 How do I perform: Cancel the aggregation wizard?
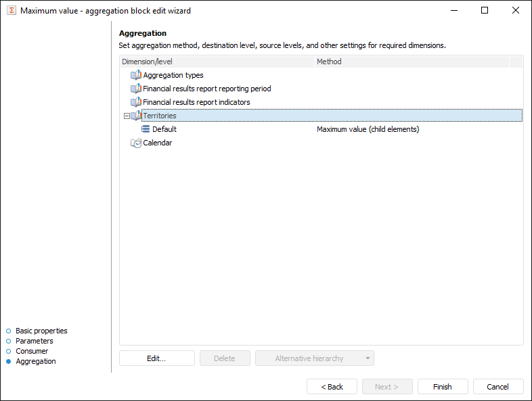click(x=497, y=387)
